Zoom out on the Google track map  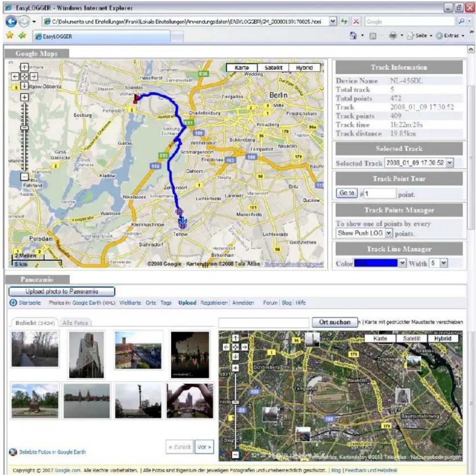[24, 176]
